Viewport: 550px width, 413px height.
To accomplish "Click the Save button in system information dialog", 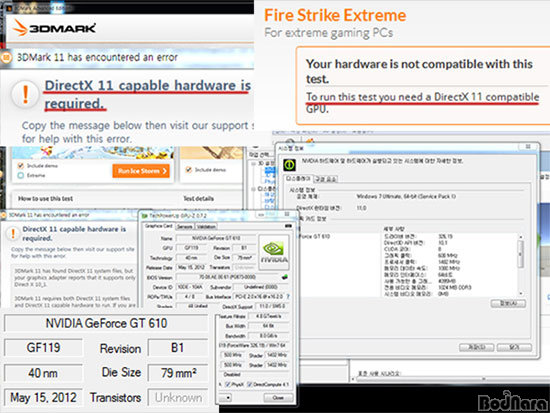I will click(x=477, y=347).
